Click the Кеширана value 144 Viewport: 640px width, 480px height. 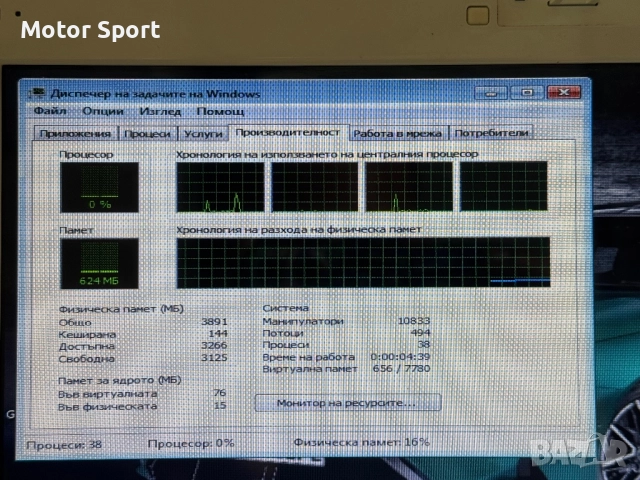pos(218,333)
